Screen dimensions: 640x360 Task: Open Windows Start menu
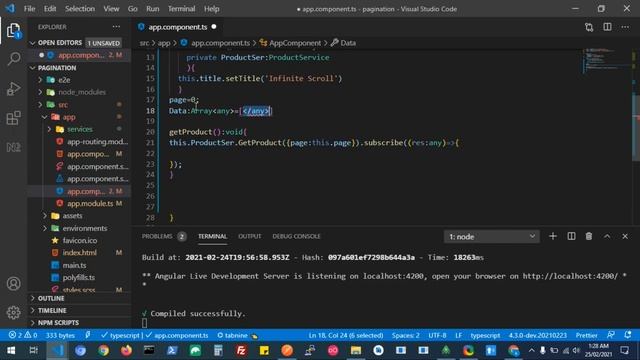pyautogui.click(x=11, y=350)
